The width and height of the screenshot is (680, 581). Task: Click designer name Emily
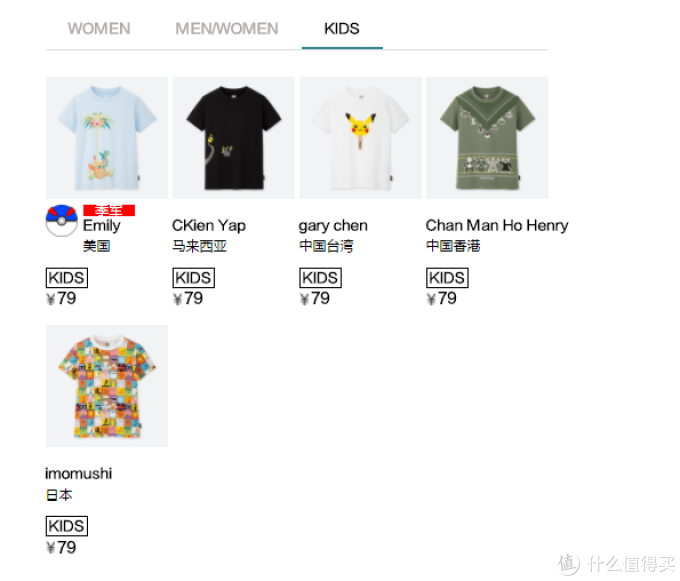(x=102, y=225)
